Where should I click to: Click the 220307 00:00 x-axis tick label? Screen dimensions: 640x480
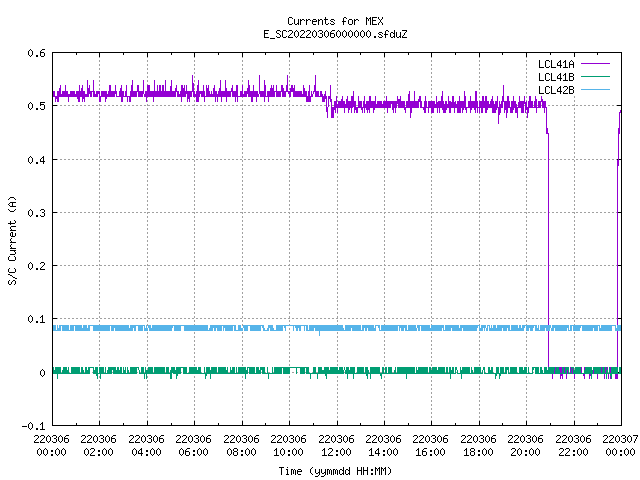coord(620,445)
